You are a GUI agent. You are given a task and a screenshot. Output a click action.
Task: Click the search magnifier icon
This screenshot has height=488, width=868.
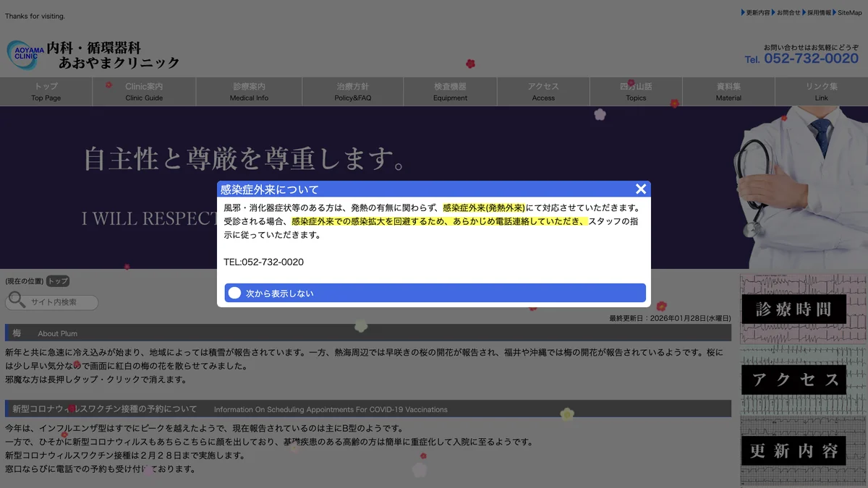click(x=16, y=301)
